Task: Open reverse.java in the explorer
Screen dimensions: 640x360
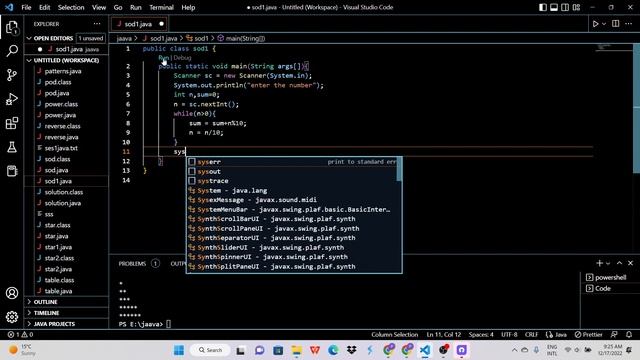Action: coord(61,137)
